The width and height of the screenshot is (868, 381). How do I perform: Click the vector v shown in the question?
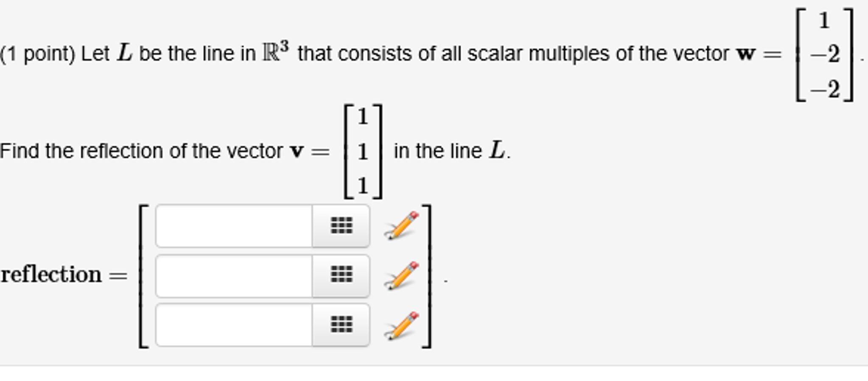point(363,151)
